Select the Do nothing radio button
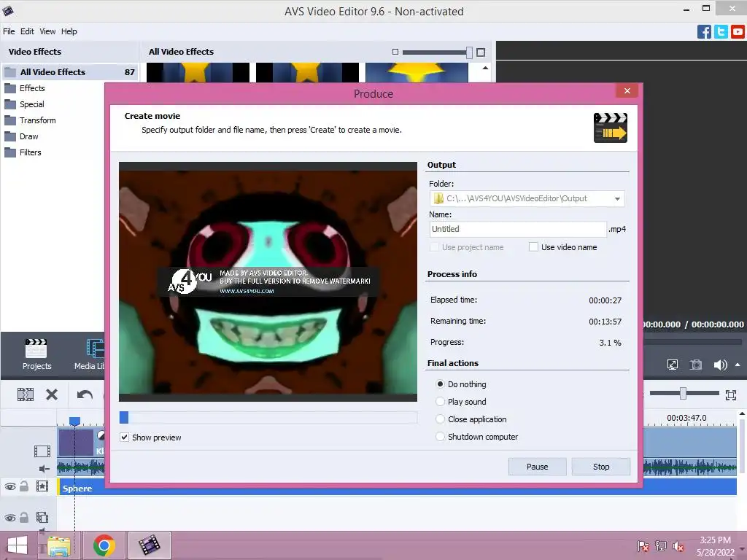Image resolution: width=747 pixels, height=560 pixels. [440, 384]
